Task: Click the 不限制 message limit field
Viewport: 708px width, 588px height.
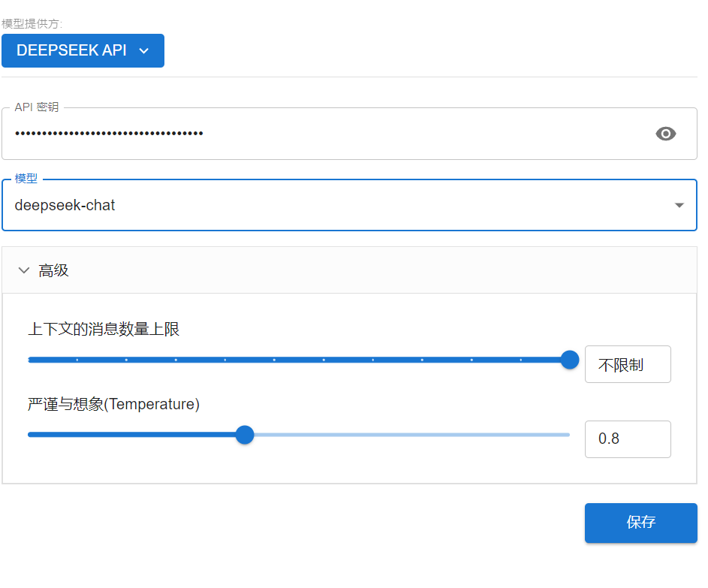Action: point(628,364)
